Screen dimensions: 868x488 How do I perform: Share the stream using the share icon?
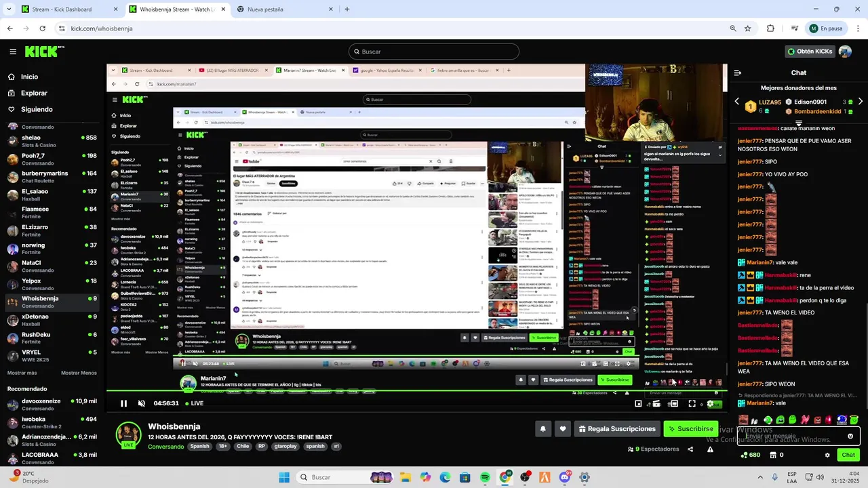coord(690,449)
